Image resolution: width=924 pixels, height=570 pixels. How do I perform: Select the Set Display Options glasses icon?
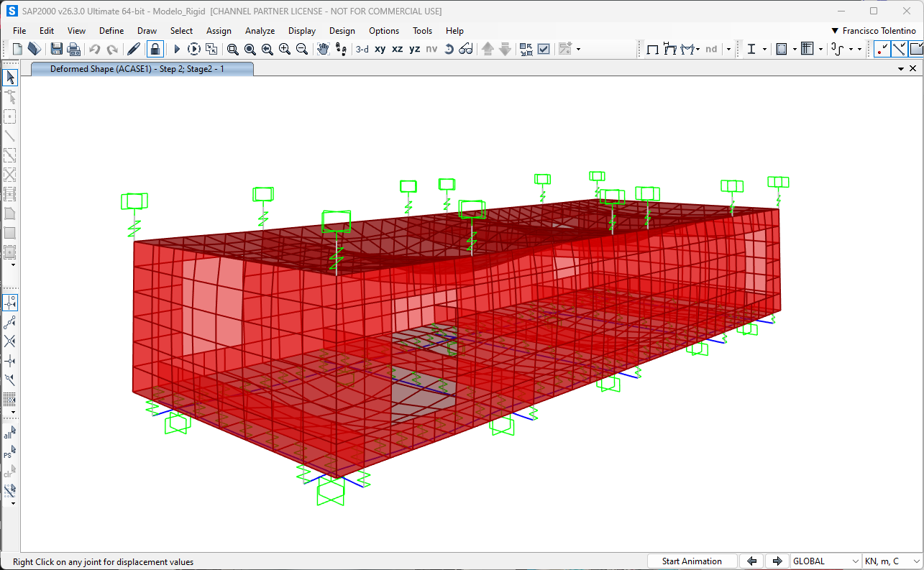(465, 48)
